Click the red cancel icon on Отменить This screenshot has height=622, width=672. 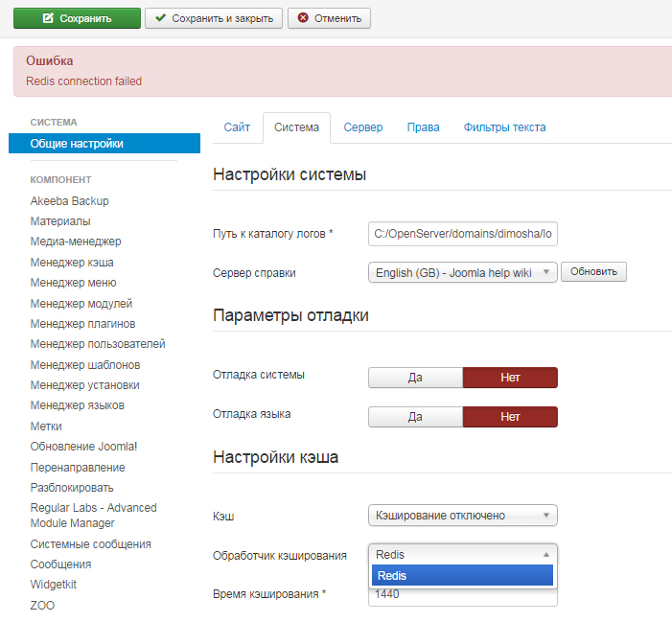[304, 18]
